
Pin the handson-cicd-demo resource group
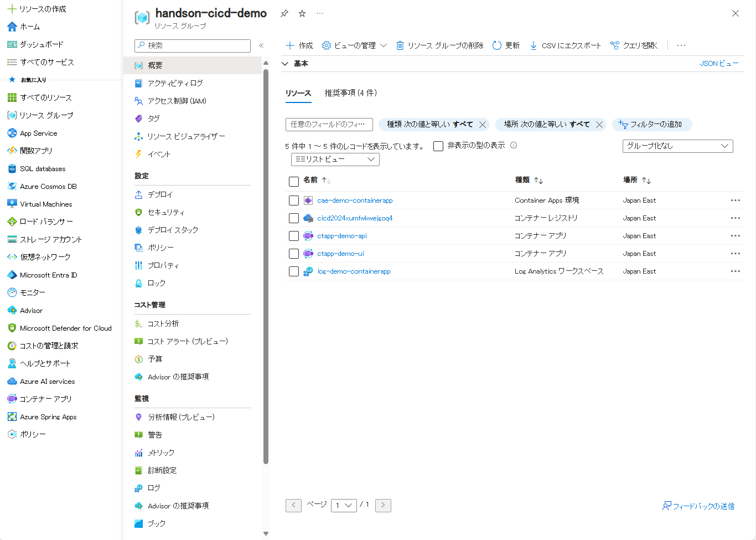[284, 13]
